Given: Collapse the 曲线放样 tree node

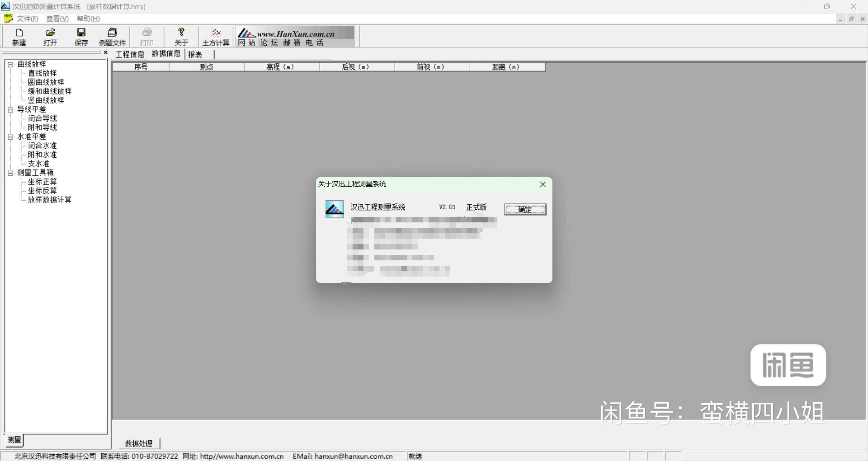Looking at the screenshot, I should [10, 65].
